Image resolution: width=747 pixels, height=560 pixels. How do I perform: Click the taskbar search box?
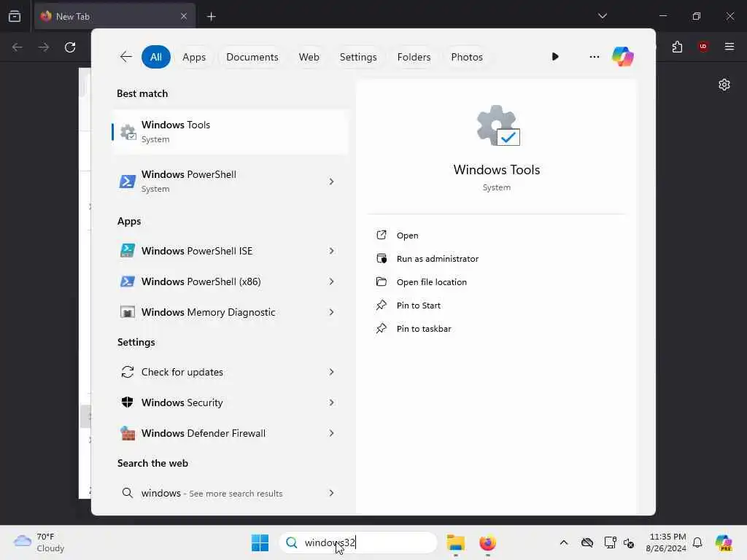[x=357, y=542]
